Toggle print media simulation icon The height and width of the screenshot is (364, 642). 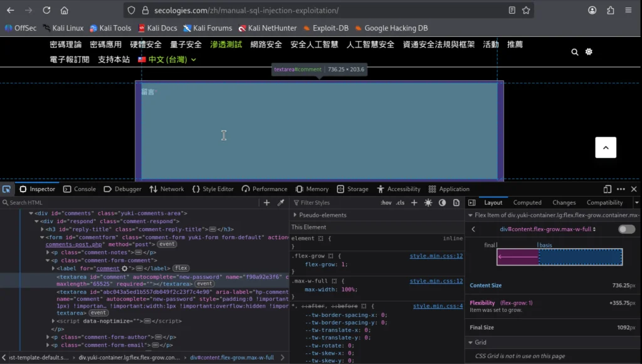(x=456, y=203)
